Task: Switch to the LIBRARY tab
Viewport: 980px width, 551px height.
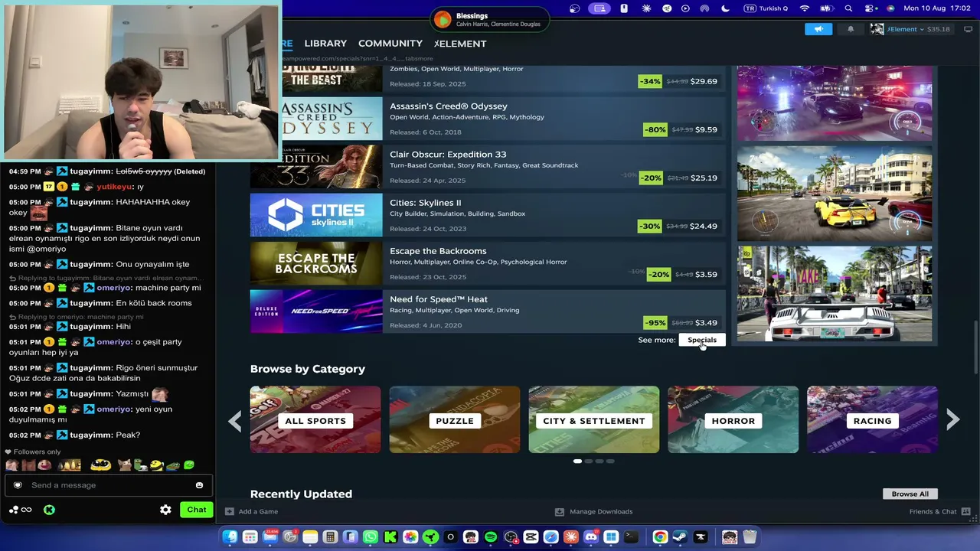Action: click(325, 44)
